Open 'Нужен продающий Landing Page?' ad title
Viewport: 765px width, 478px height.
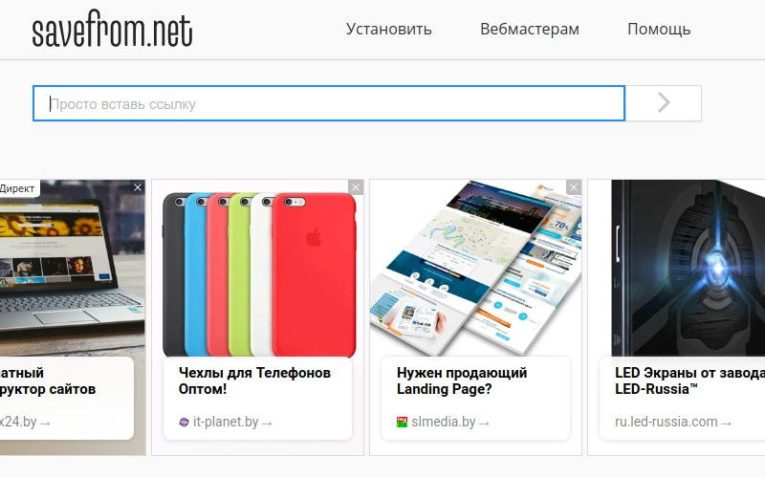[462, 381]
